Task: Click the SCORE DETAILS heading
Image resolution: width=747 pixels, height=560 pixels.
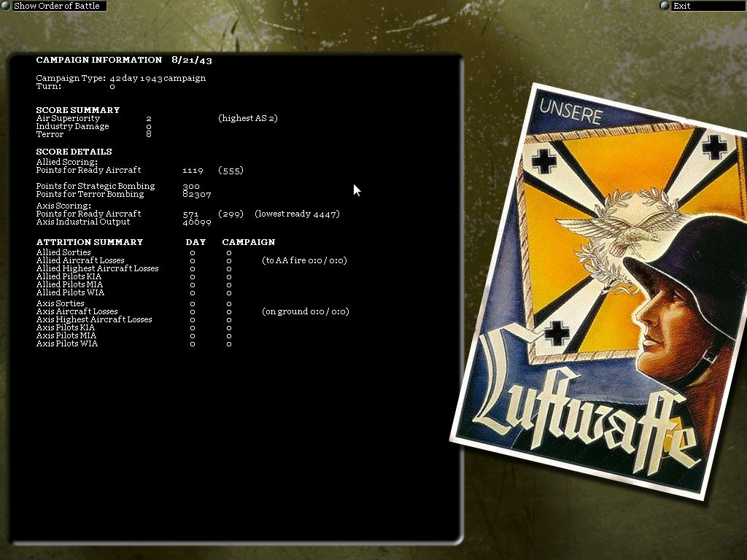Action: coord(74,152)
